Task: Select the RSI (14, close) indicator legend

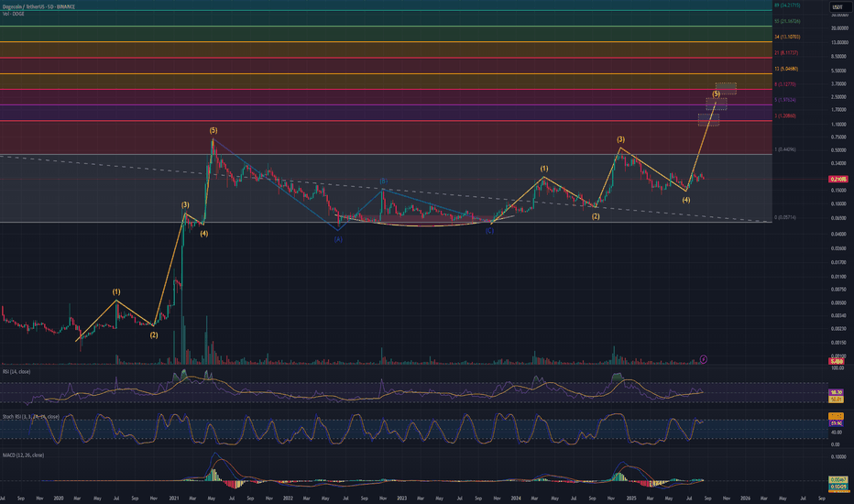Action: pos(16,372)
